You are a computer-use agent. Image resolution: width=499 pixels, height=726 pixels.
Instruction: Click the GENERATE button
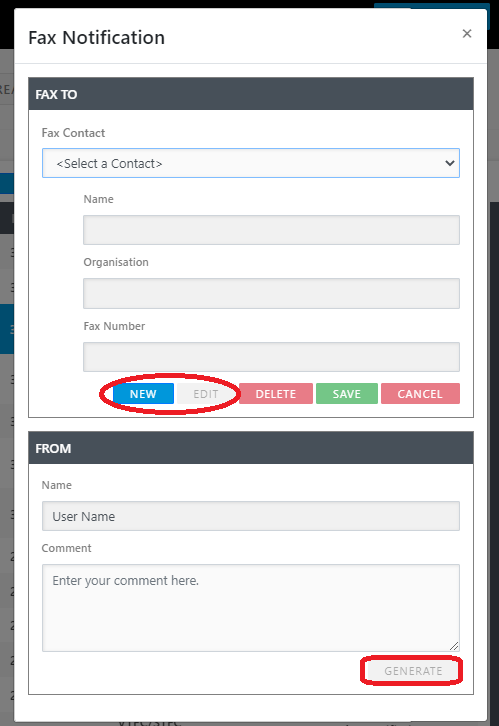(413, 670)
